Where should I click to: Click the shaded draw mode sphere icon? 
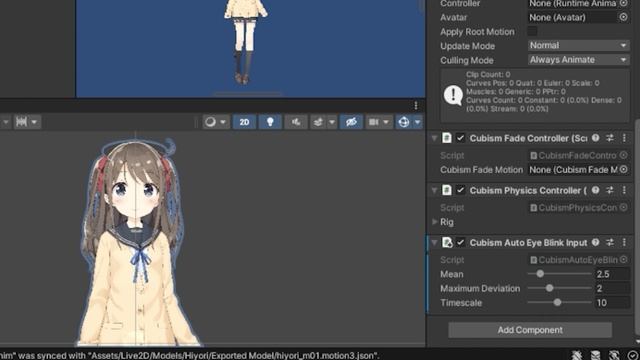211,122
